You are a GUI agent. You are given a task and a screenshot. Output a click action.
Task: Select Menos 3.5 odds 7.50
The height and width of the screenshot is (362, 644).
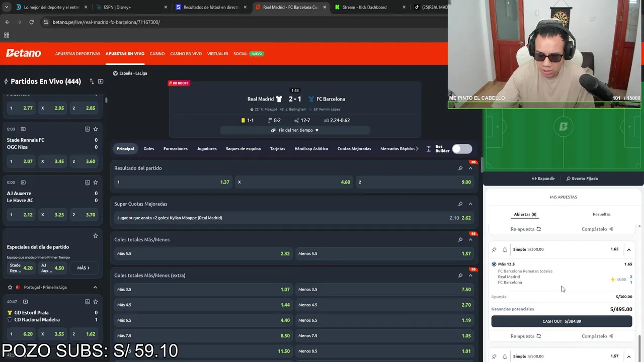tap(385, 290)
